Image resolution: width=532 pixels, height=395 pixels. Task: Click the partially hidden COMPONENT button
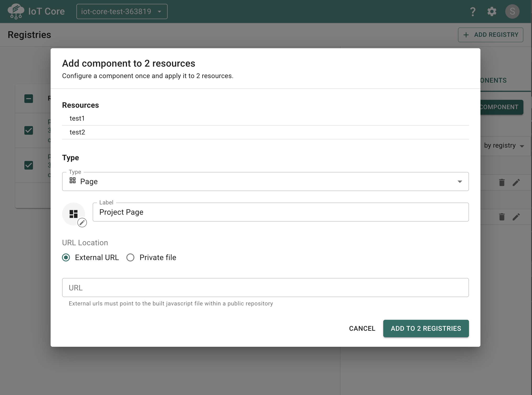pos(502,107)
